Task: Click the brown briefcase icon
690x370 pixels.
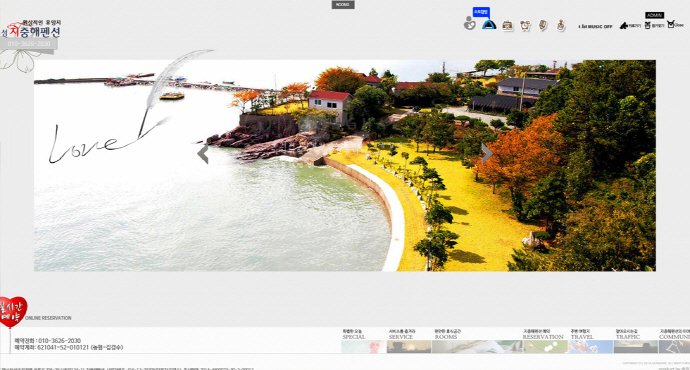Action: tap(507, 26)
